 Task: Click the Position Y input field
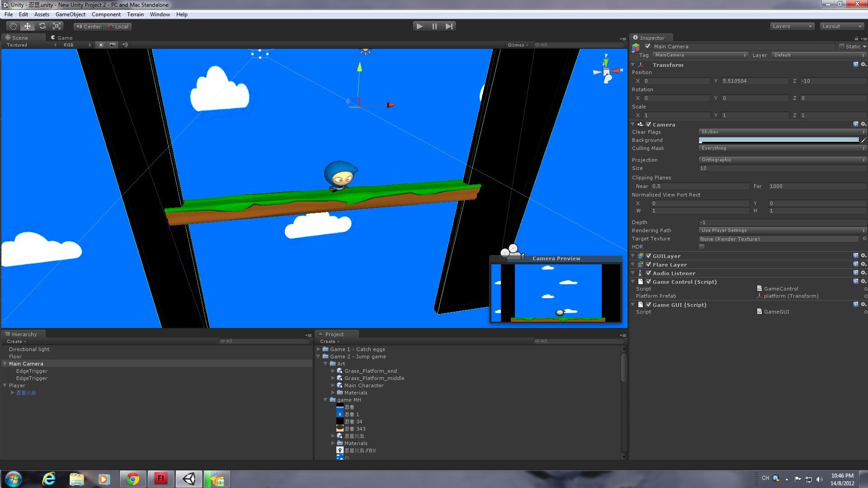click(x=755, y=81)
